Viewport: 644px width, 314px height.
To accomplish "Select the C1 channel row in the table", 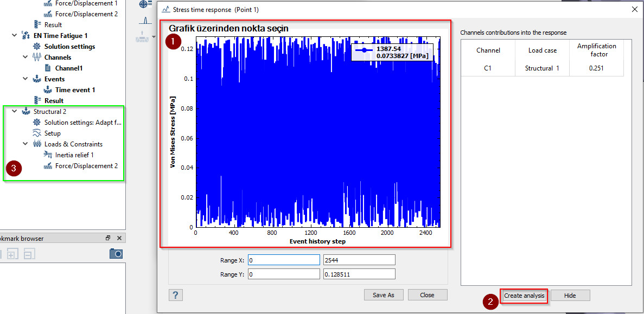I will (488, 68).
